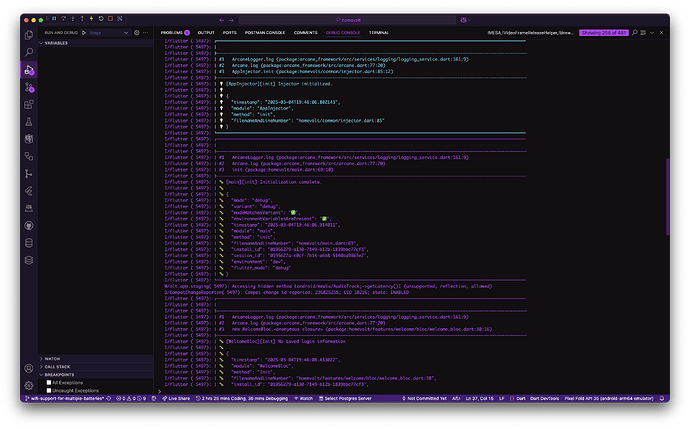Start debugging with the green play button
Screen dimensions: 690x429
(84, 33)
